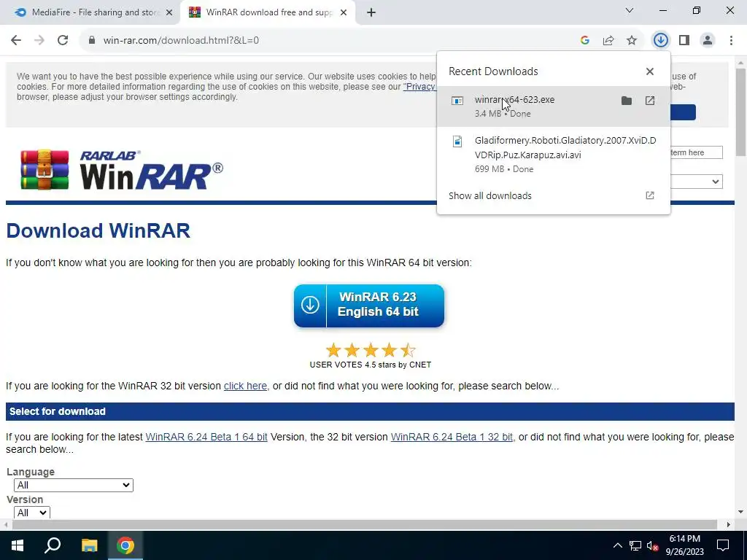This screenshot has height=560, width=747.
Task: Click the address bar URL
Action: tap(181, 41)
